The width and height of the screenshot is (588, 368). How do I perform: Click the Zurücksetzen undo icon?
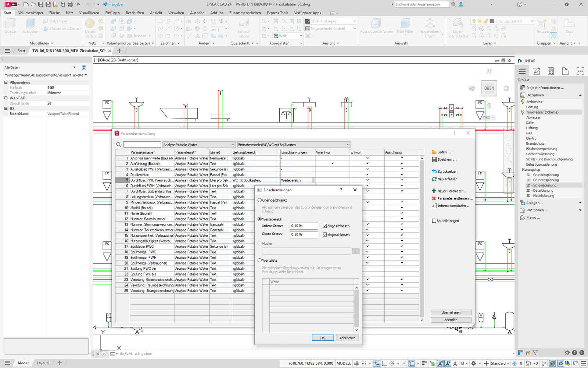pos(434,171)
